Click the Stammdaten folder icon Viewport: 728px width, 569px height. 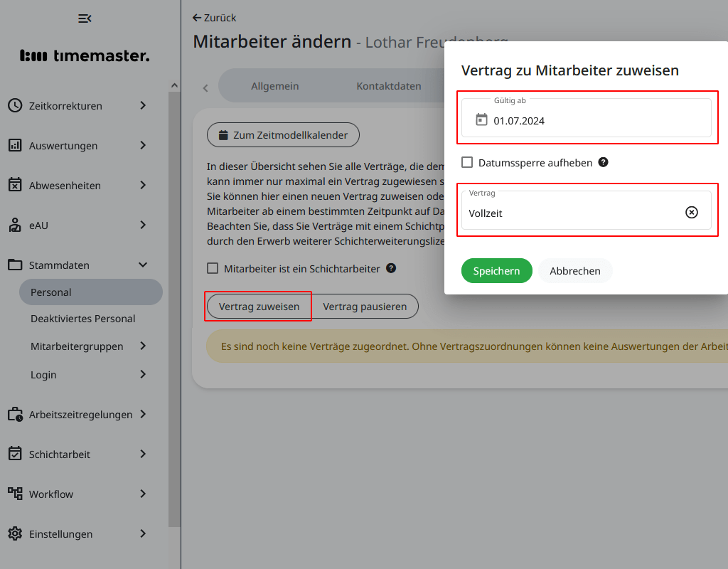pyautogui.click(x=15, y=265)
